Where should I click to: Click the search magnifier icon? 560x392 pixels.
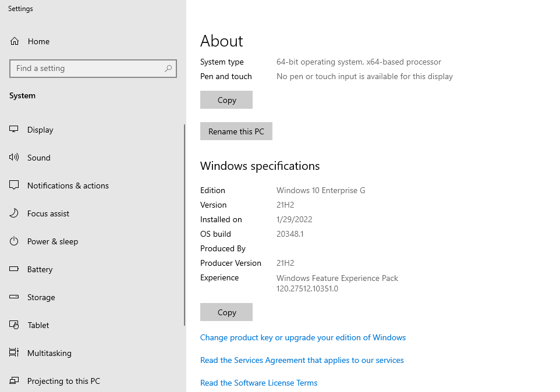click(168, 69)
